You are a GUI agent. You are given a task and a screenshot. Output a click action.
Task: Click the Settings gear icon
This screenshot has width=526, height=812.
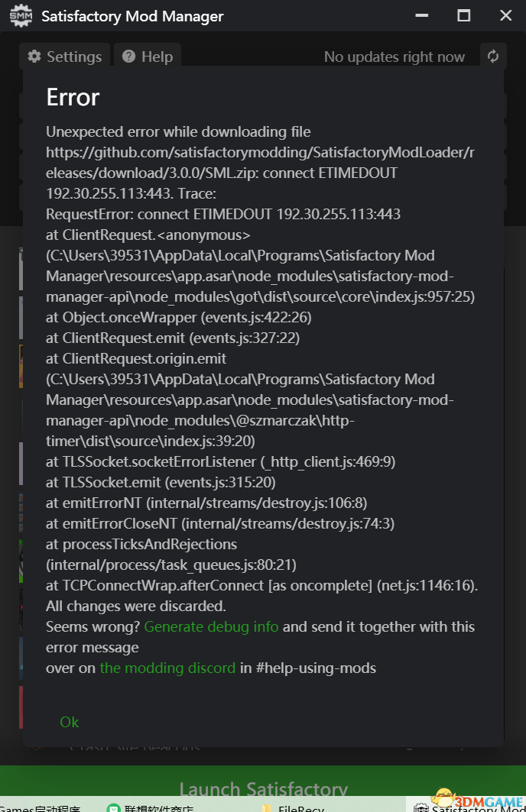point(34,57)
